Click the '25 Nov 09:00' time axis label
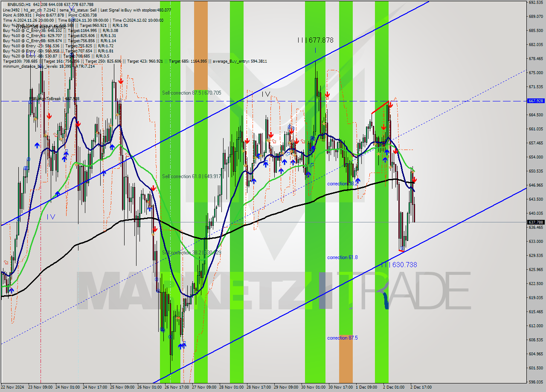 122,387
